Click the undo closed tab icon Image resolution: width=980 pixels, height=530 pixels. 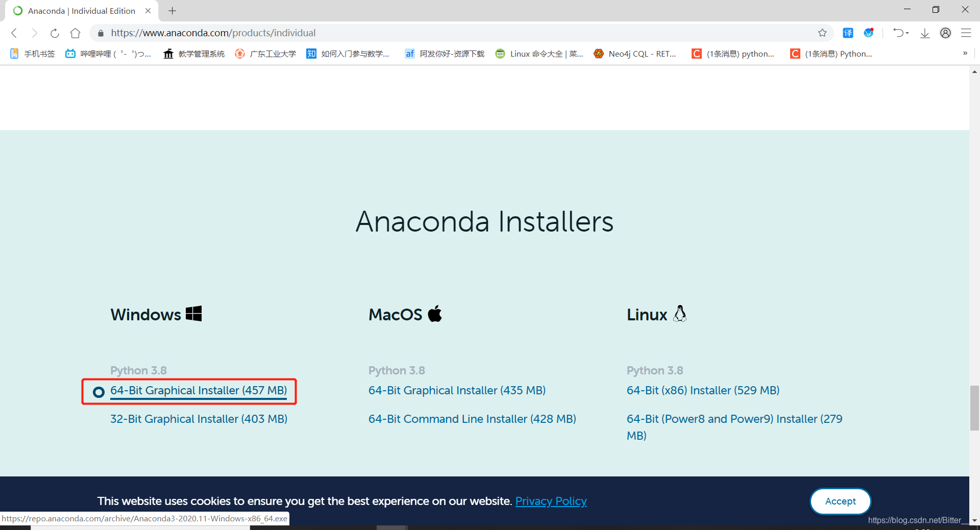tap(898, 33)
